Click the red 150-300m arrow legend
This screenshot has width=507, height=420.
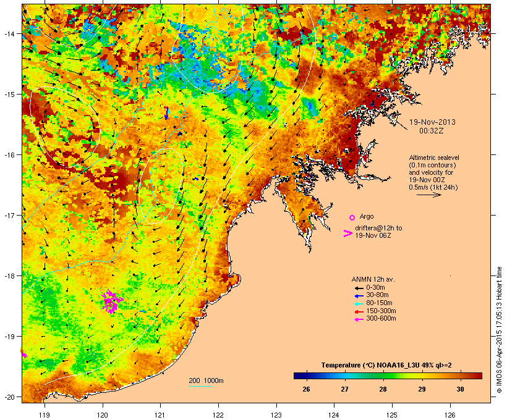pos(359,311)
